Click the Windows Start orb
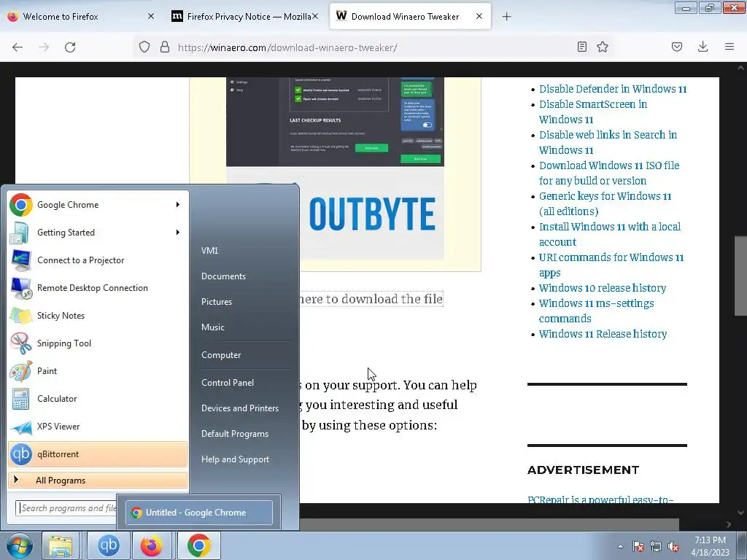This screenshot has height=560, width=747. click(x=20, y=545)
